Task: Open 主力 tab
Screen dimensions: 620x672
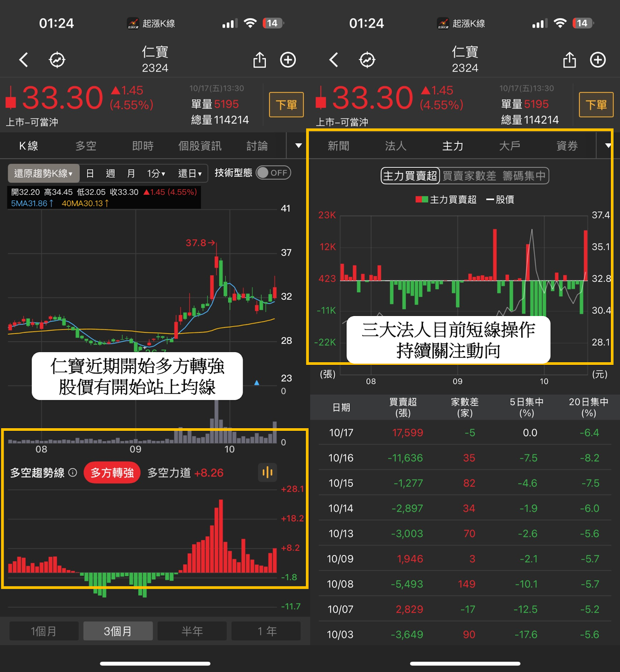Action: point(453,146)
